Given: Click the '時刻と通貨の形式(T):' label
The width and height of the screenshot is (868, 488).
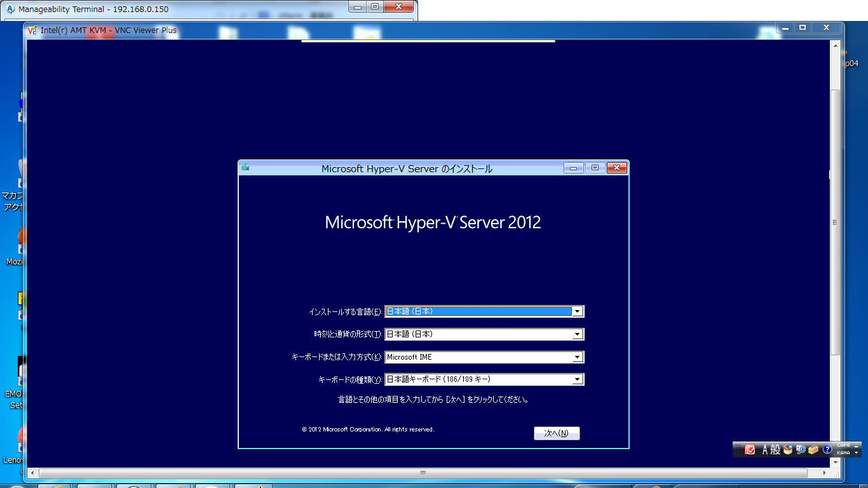Looking at the screenshot, I should 348,334.
